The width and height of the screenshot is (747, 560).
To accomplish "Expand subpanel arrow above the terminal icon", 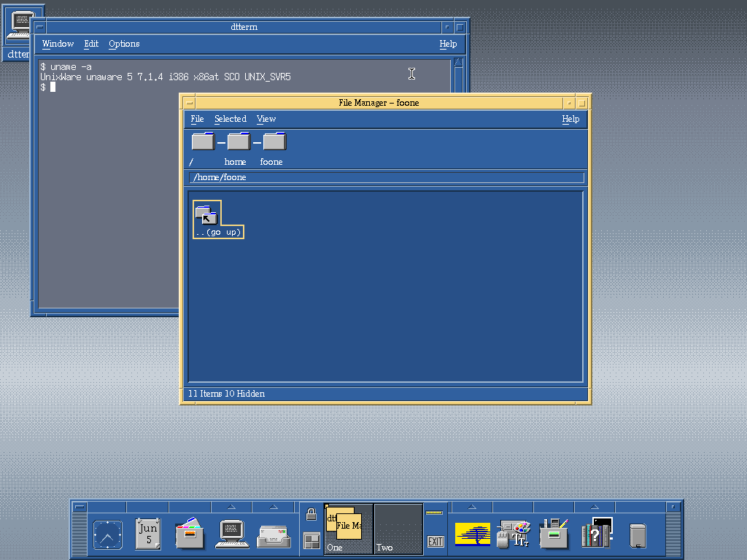I will click(232, 507).
